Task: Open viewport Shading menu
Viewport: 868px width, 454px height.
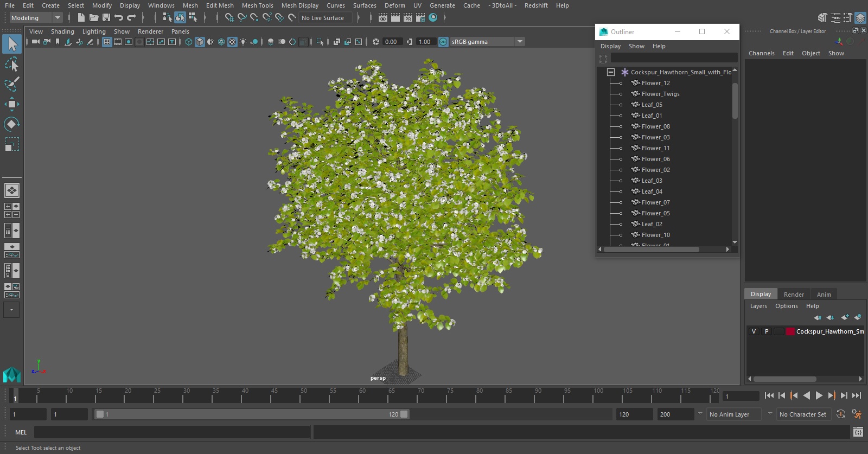Action: (x=62, y=31)
